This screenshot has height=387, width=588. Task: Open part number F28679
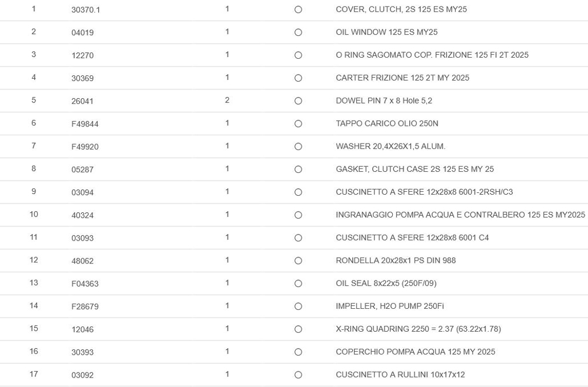[x=85, y=306]
